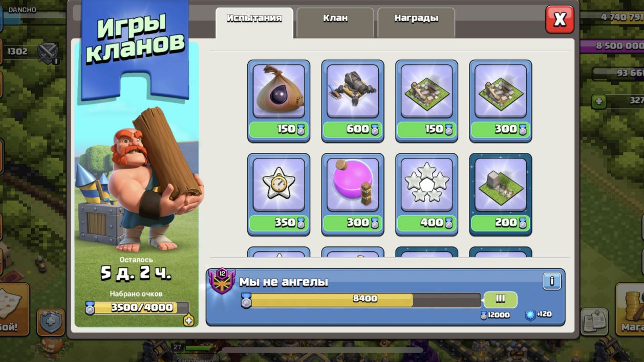Choose the stopwatch star challenge worth 350
Viewport: 644px width, 362px height.
coord(278,194)
